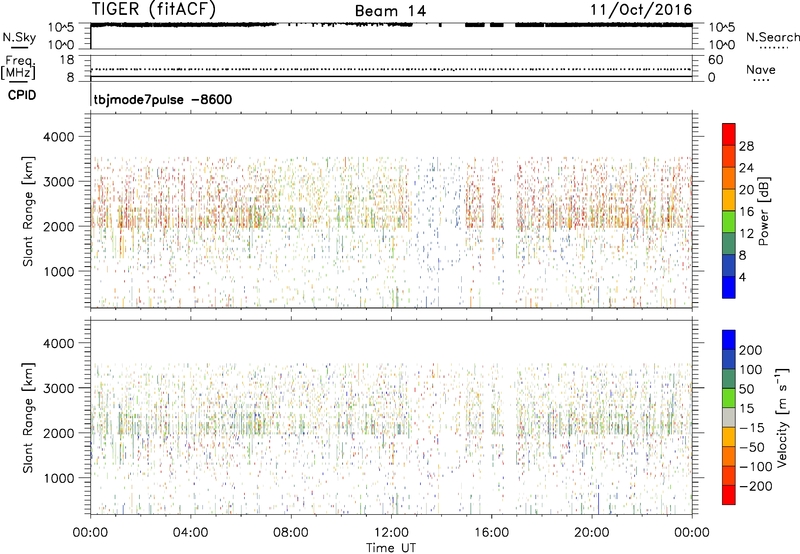
Task: Click the TIGER (fitACF) plot title
Action: [x=154, y=9]
